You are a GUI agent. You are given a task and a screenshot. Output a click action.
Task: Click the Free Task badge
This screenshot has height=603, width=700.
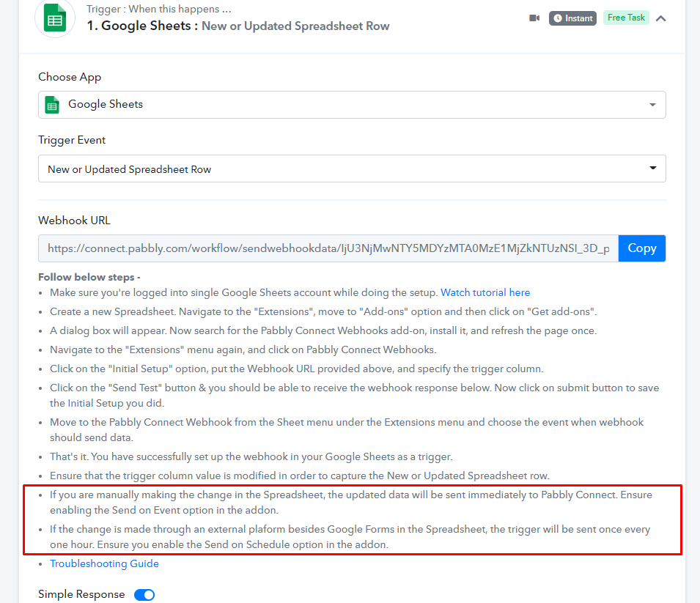(626, 18)
